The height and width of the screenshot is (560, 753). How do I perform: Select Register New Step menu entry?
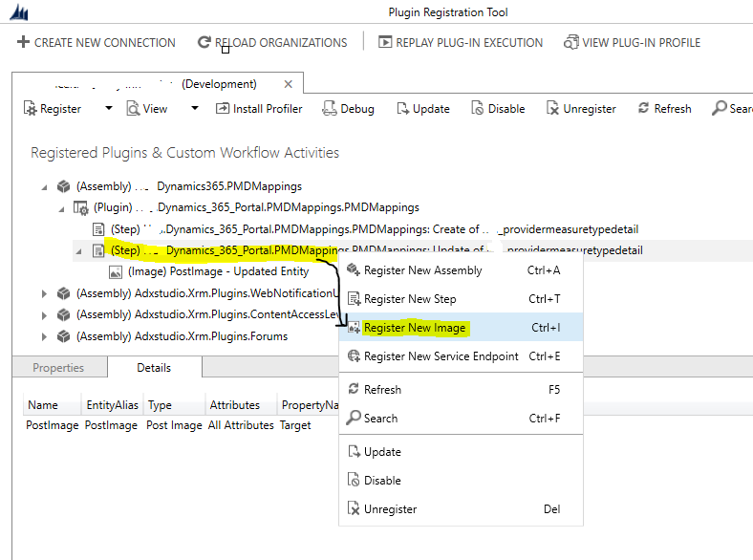click(410, 299)
